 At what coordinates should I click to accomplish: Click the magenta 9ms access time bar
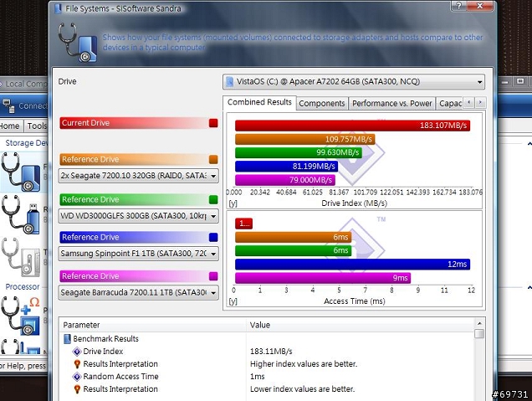[x=323, y=278]
